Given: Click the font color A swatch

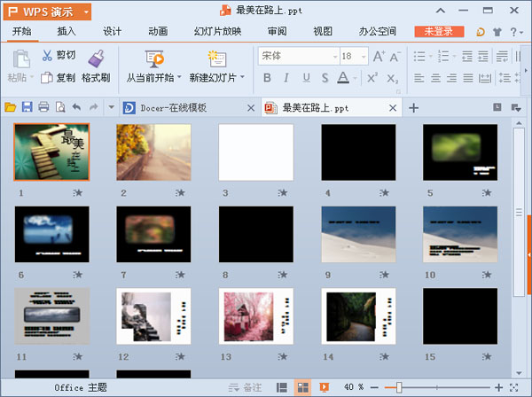Looking at the screenshot, I should (343, 78).
